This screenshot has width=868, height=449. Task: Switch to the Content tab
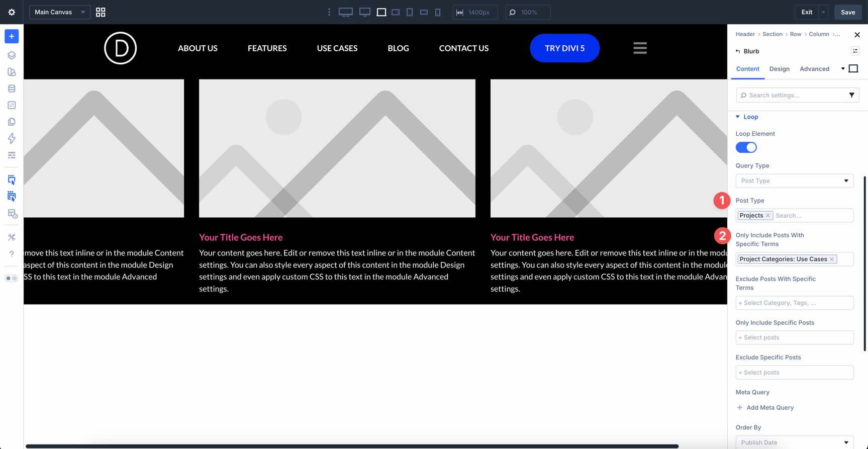click(747, 69)
